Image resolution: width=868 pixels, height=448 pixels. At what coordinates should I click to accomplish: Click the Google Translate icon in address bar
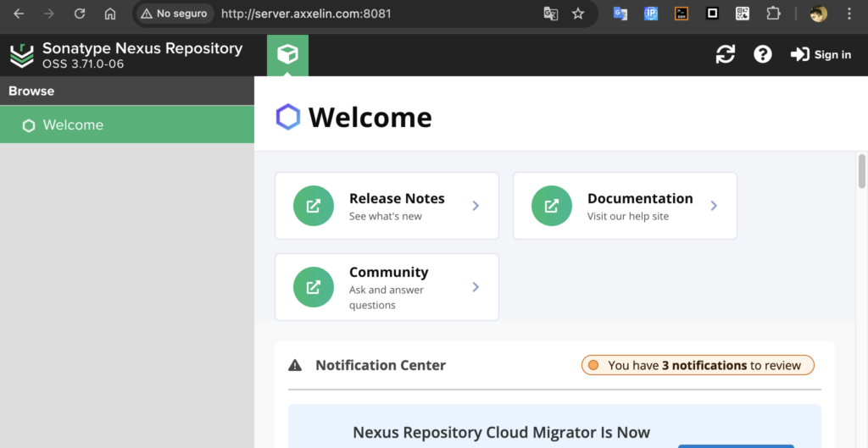[551, 14]
